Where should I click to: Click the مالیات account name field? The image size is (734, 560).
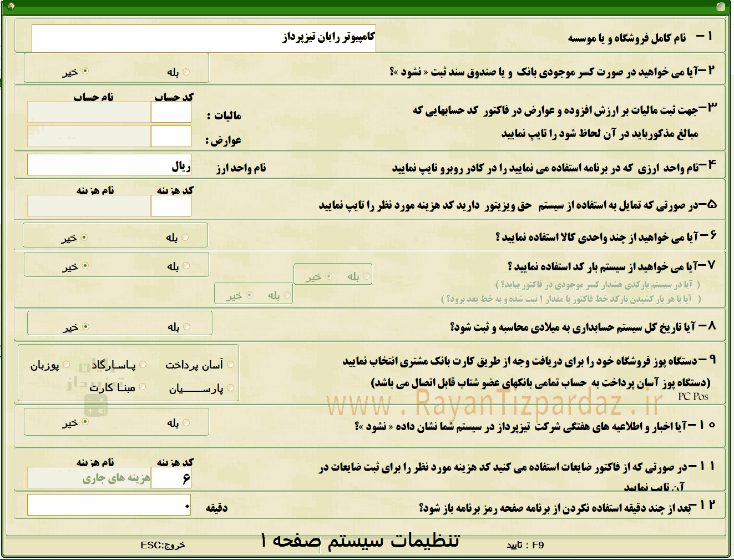(89, 112)
